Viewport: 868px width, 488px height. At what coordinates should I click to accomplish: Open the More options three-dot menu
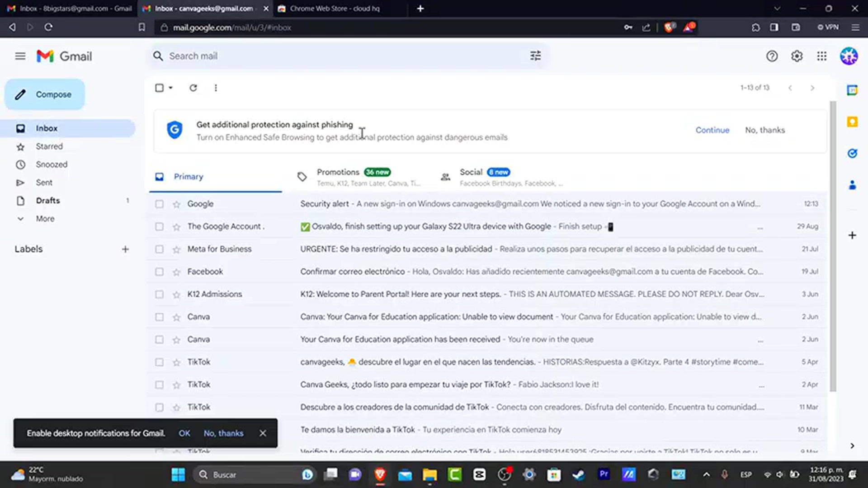tap(216, 88)
